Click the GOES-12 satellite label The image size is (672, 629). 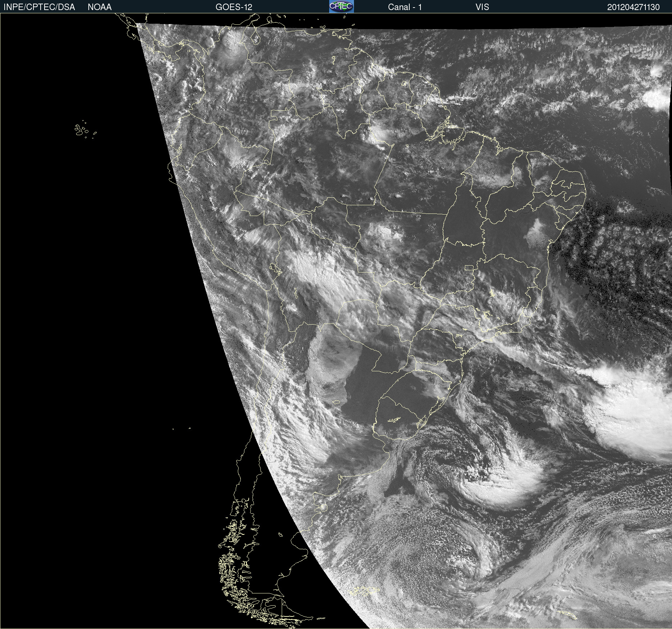click(x=234, y=7)
